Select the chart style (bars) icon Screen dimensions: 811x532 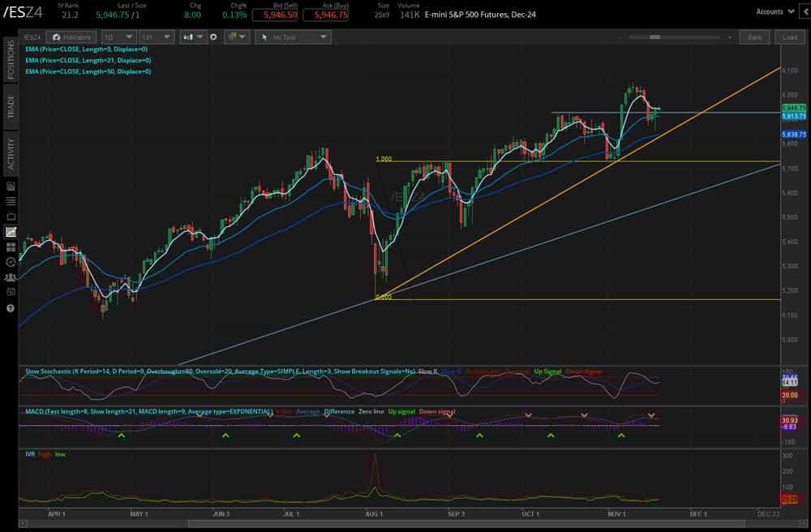click(187, 36)
